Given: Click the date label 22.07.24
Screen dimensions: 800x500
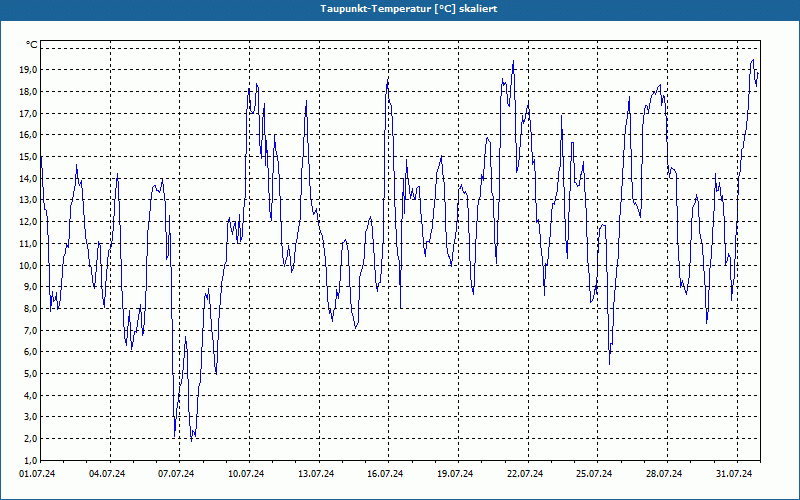Looking at the screenshot, I should [525, 474].
